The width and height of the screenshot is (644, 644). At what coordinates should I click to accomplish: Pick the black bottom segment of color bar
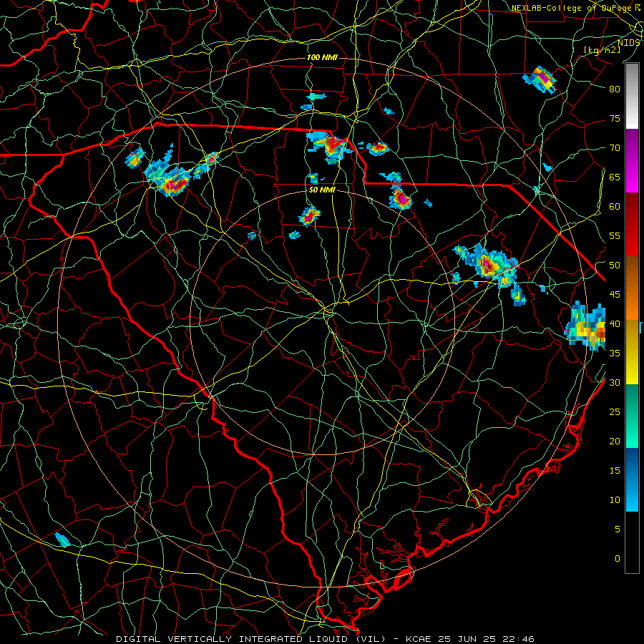pos(632,542)
